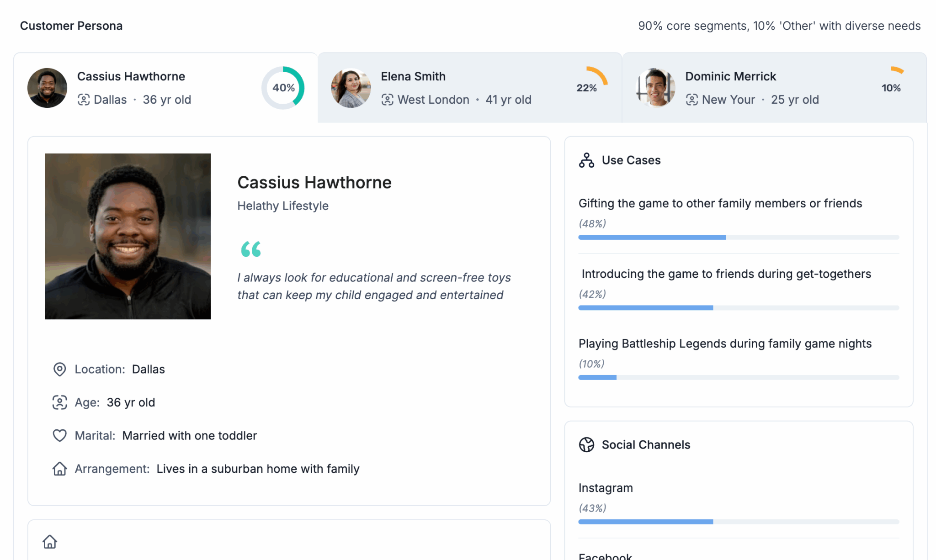Open the Dominic Merrick persona tab
The image size is (936, 560).
click(774, 88)
